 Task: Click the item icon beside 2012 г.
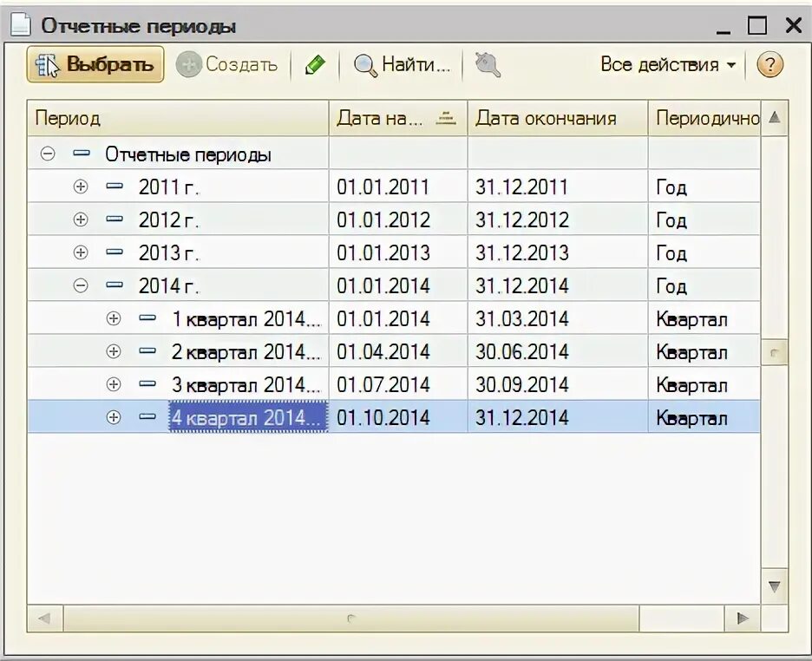click(x=115, y=219)
